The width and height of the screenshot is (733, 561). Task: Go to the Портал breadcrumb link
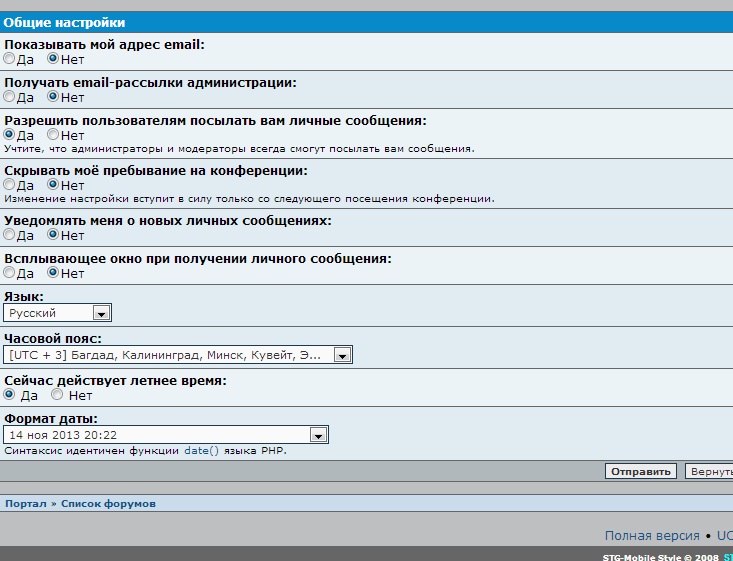click(25, 503)
